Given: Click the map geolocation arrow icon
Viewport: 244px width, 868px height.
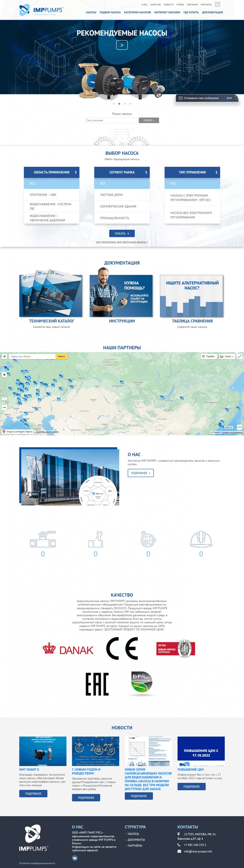Looking at the screenshot, I should (4, 356).
